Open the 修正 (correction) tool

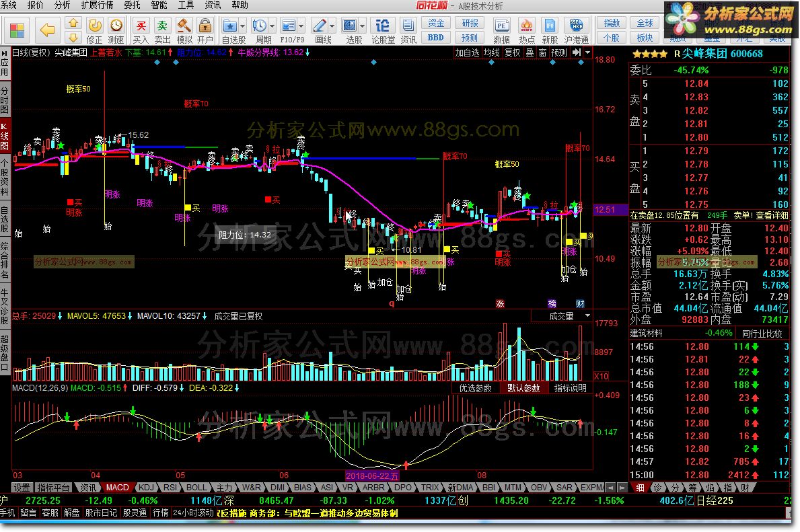(x=94, y=31)
